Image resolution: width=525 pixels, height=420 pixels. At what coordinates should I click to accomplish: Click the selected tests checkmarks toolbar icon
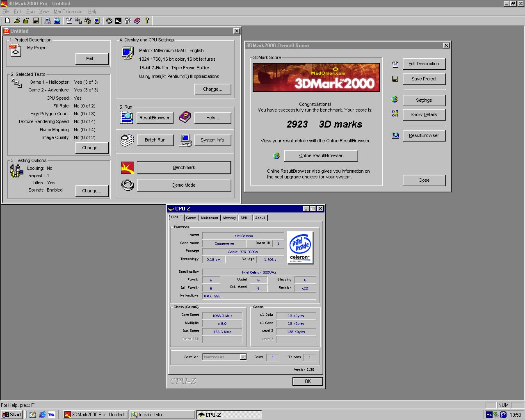[78, 21]
